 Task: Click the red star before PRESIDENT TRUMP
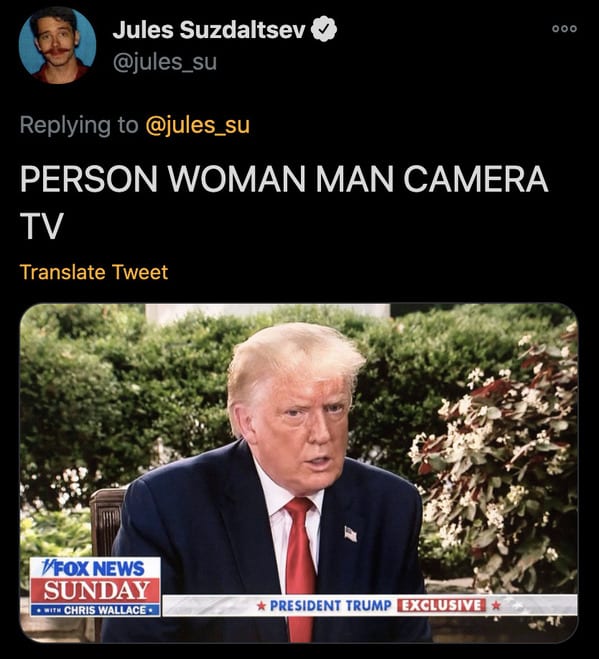point(261,606)
